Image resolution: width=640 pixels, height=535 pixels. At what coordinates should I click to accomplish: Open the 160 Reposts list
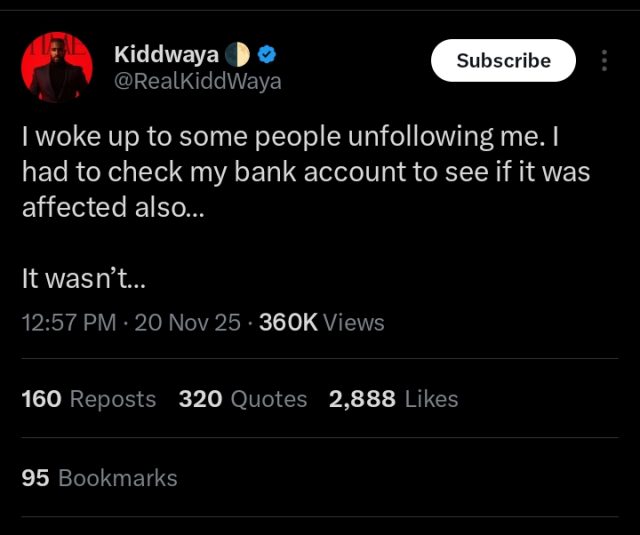tap(88, 399)
